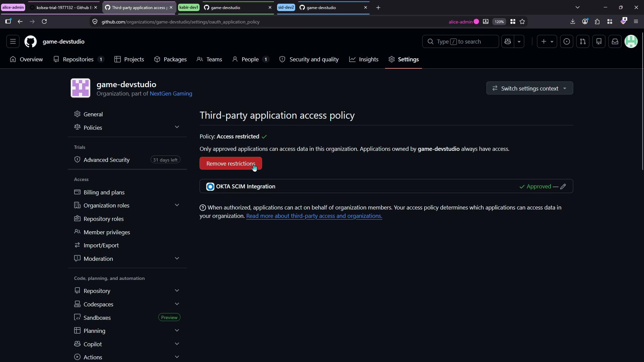Open Copilot chat icon in header
This screenshot has height=362, width=644.
507,42
